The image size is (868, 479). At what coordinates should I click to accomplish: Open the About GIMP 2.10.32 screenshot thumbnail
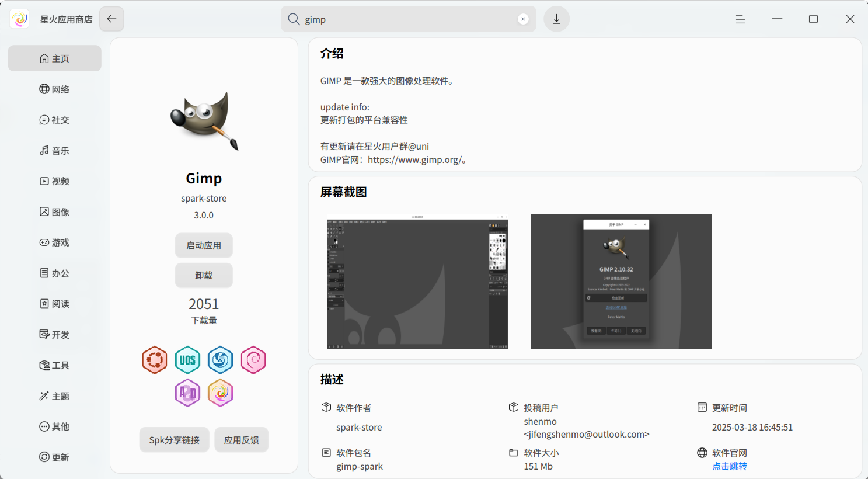622,282
